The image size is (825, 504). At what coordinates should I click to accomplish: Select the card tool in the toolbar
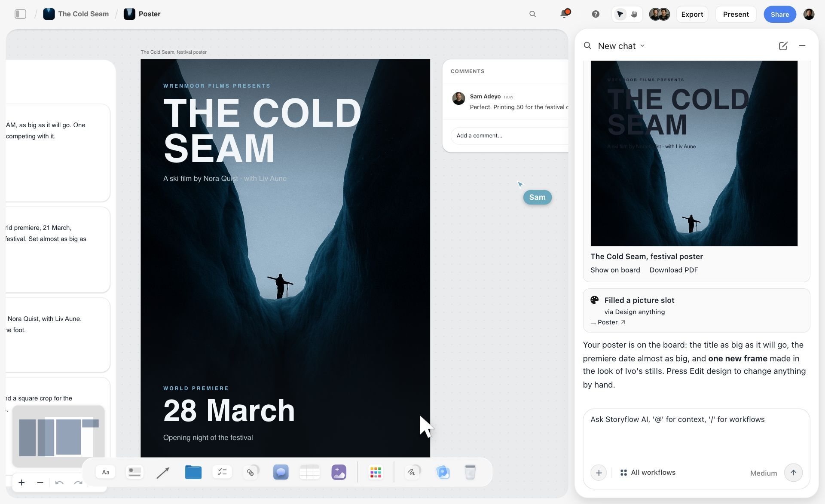[x=134, y=472]
